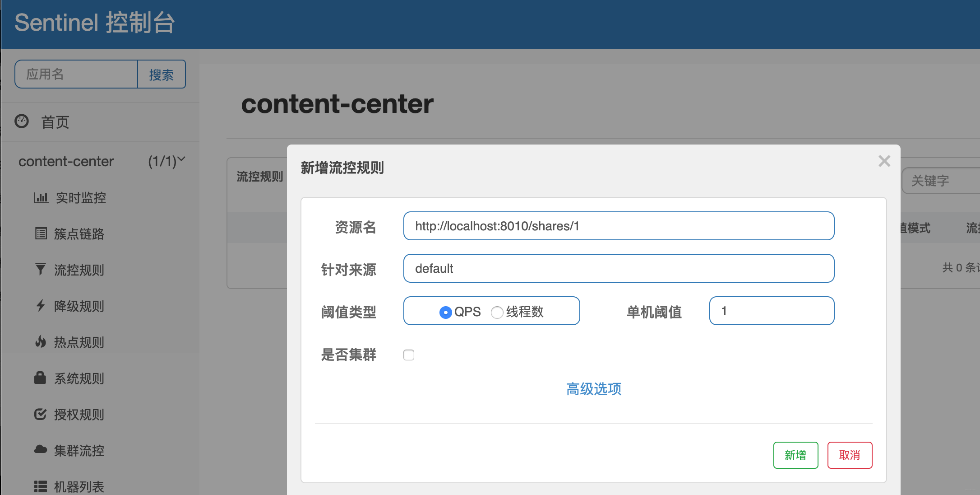Close the 新增流控规则 dialog with X
The height and width of the screenshot is (495, 980).
click(884, 161)
